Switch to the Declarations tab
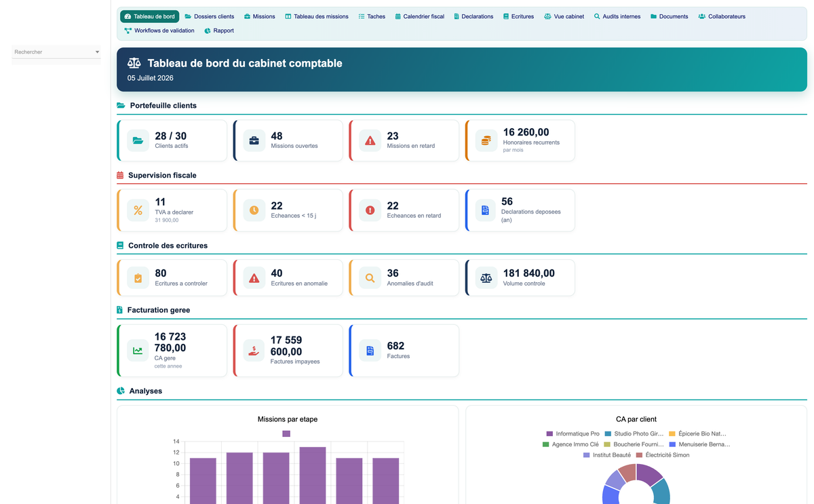This screenshot has height=504, width=814. (473, 16)
